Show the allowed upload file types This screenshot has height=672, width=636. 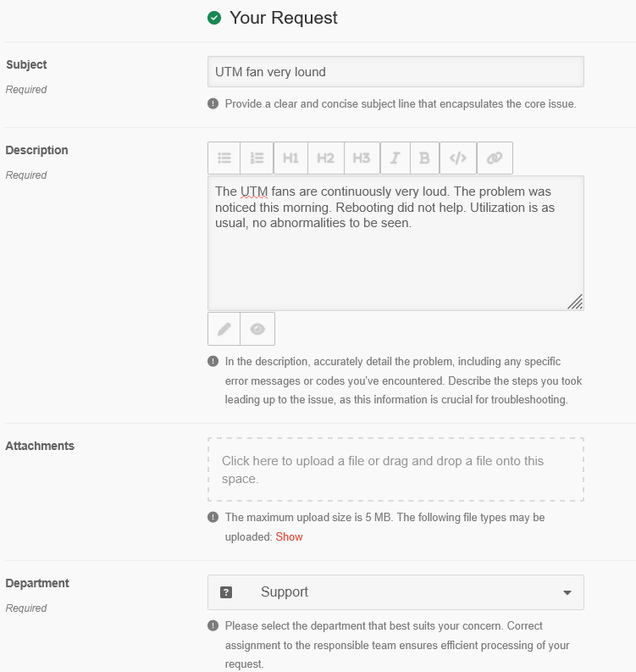point(289,536)
